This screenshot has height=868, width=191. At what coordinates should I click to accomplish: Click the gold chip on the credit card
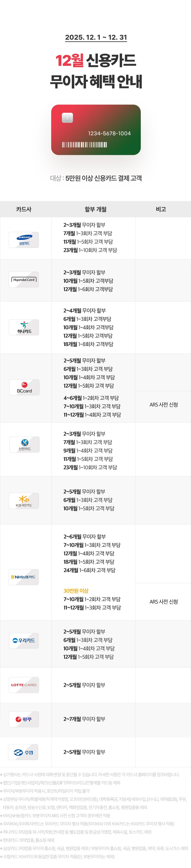pos(67,118)
